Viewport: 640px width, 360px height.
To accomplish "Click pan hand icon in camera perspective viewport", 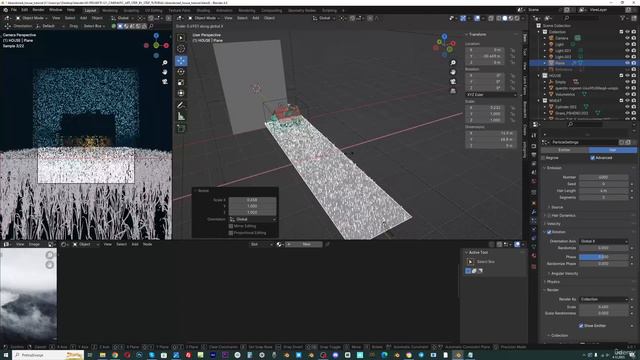I will (164, 72).
